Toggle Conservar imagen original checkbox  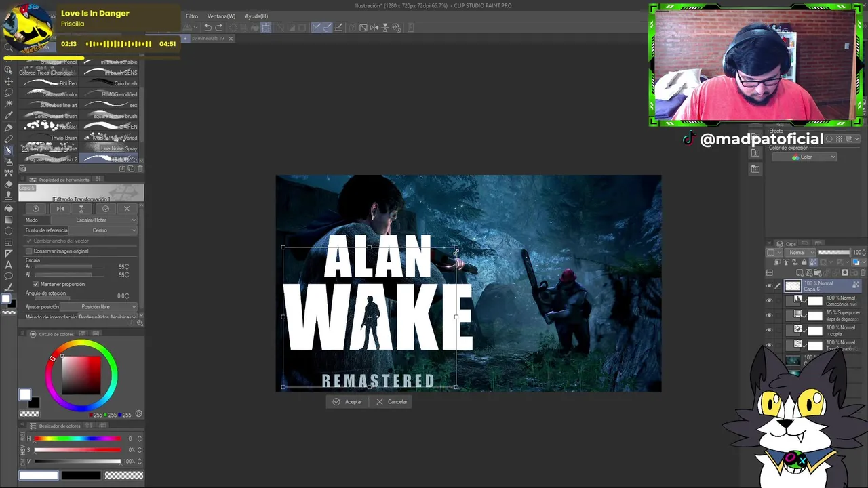(29, 251)
